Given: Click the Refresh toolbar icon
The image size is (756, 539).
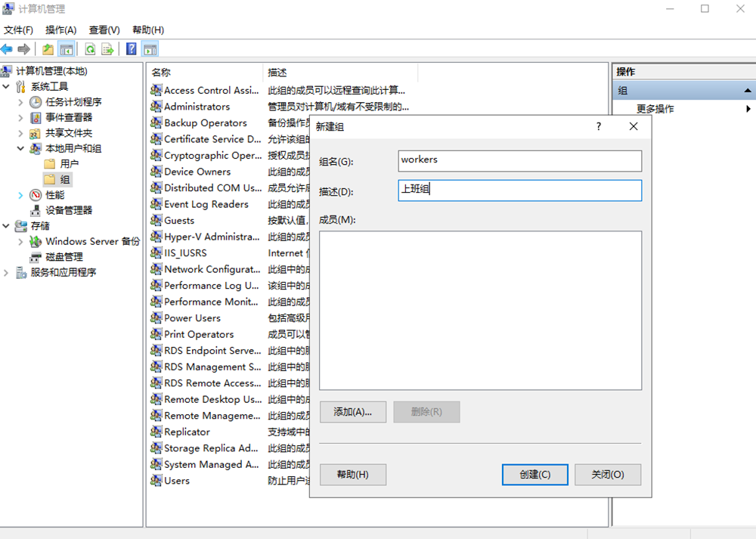Looking at the screenshot, I should point(90,49).
